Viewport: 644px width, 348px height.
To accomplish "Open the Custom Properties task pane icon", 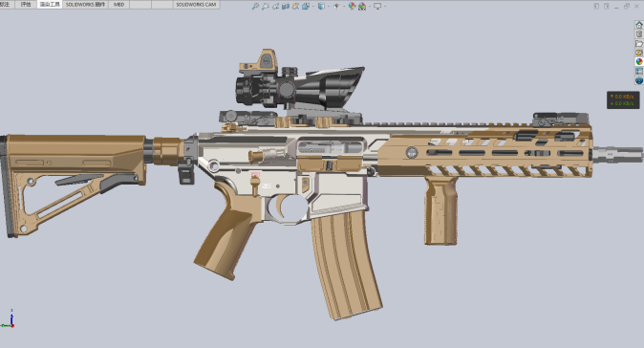I will [x=639, y=72].
